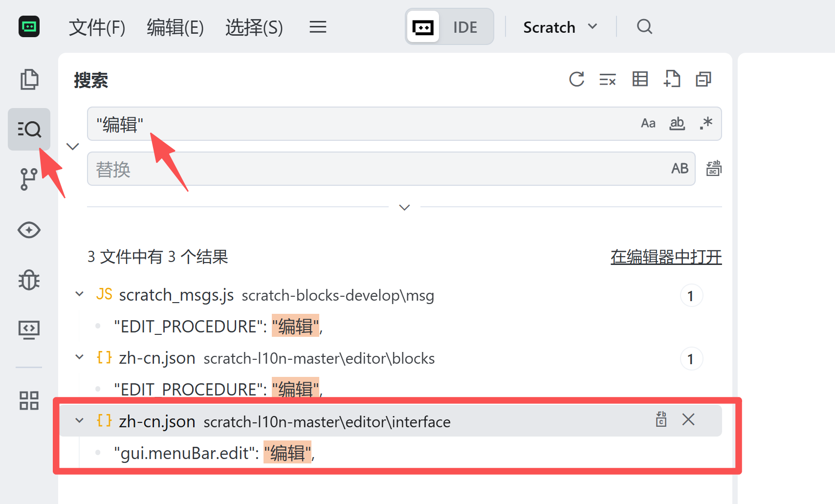835x504 pixels.
Task: Open the Extensions grid icon
Action: (x=29, y=400)
